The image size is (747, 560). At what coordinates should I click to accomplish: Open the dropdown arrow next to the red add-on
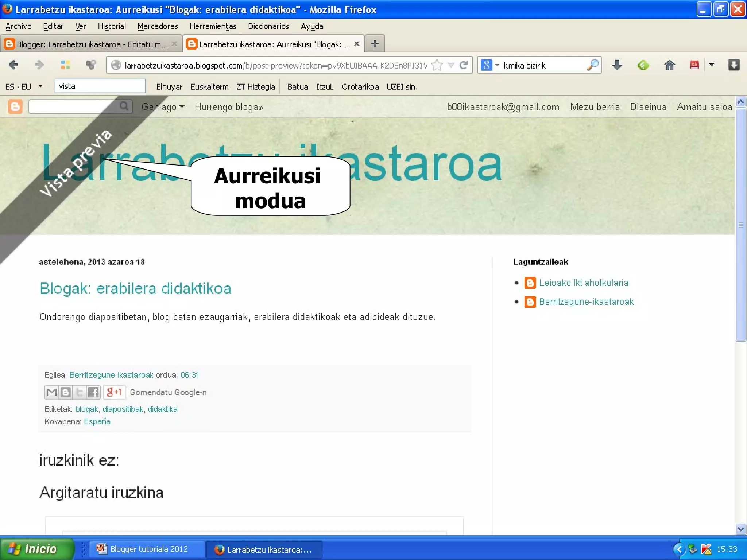coord(712,65)
